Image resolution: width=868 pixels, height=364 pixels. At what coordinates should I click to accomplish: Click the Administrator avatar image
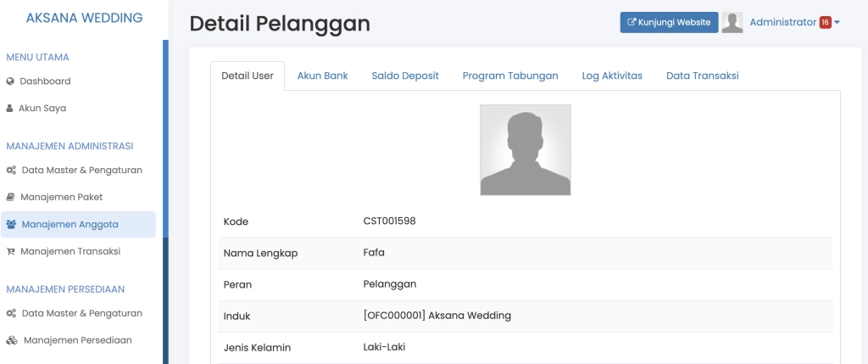coord(732,23)
